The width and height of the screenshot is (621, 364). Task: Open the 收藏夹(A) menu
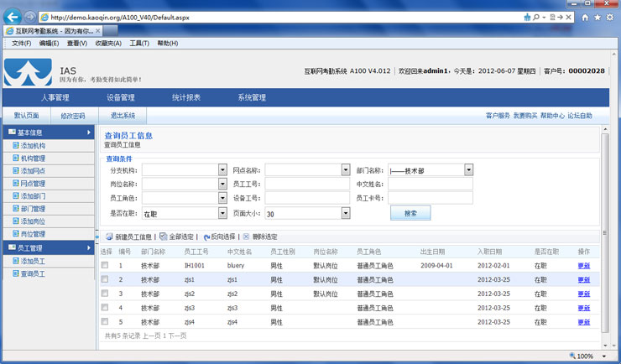(x=108, y=43)
